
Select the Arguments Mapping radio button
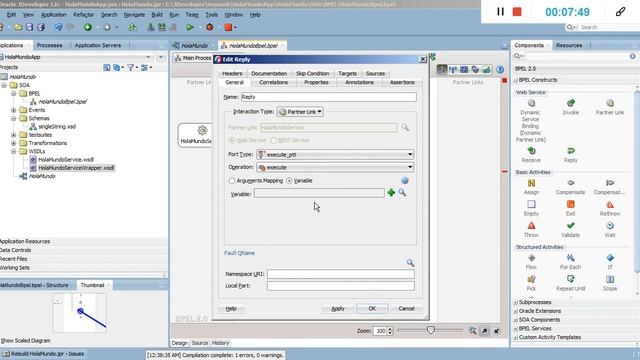(x=232, y=180)
